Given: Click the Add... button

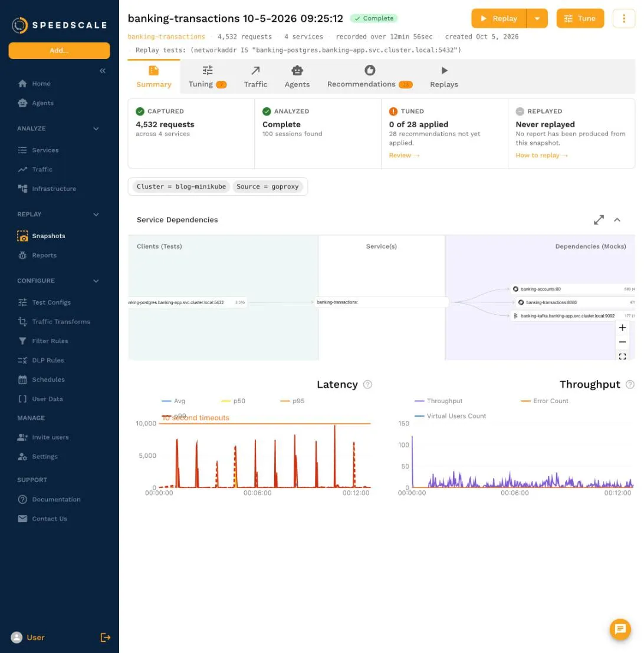Looking at the screenshot, I should pos(59,51).
